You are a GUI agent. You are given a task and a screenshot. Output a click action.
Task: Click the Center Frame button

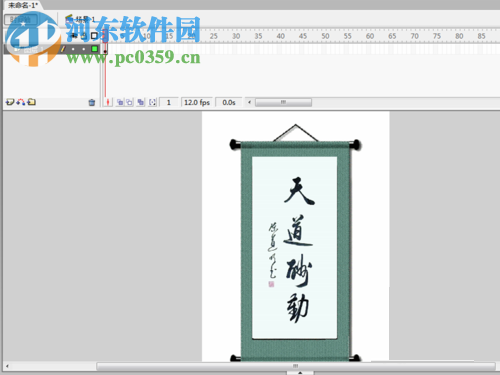click(108, 102)
